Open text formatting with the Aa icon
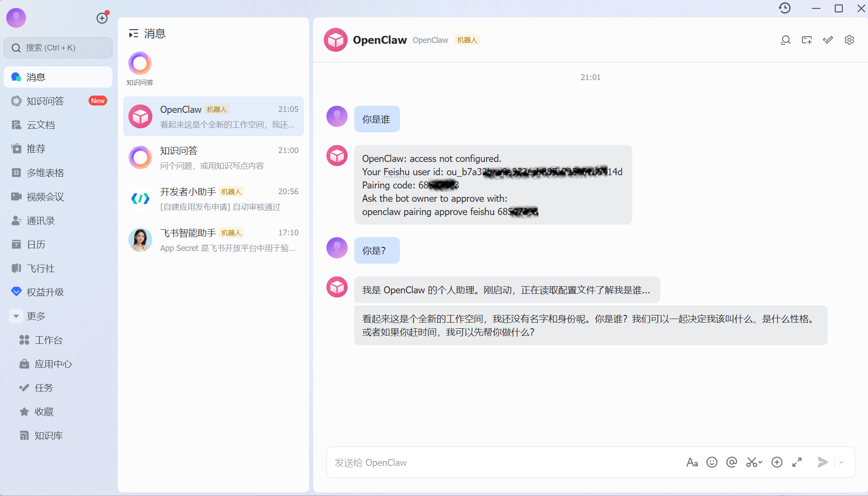868x496 pixels. [x=692, y=462]
